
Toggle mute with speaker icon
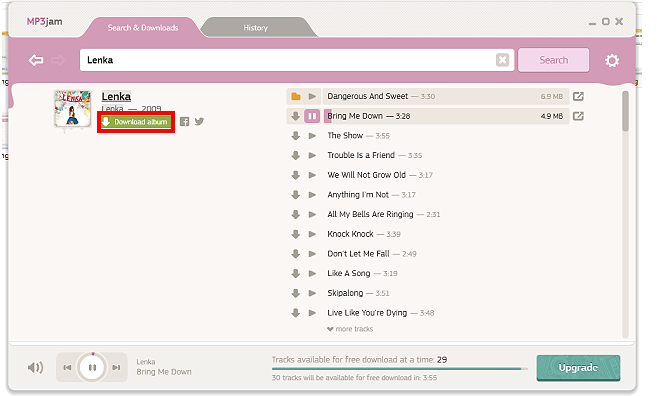(x=36, y=368)
